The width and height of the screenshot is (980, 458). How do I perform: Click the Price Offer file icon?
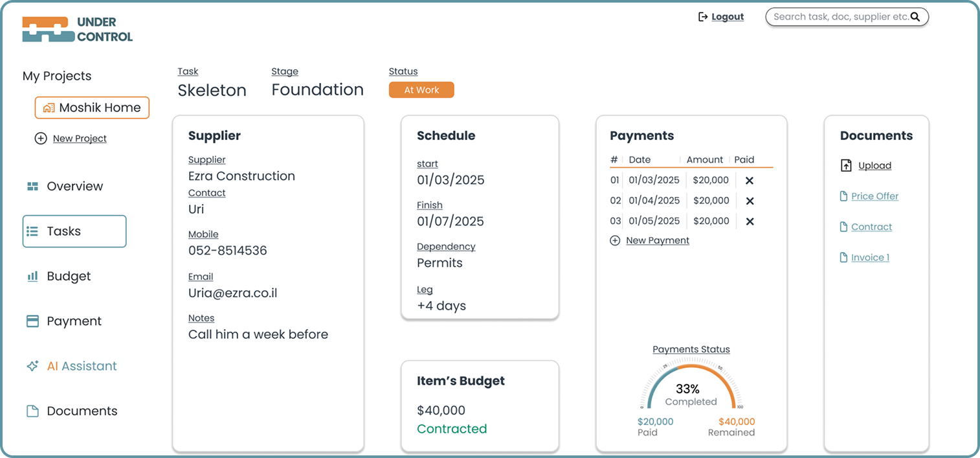click(x=843, y=196)
